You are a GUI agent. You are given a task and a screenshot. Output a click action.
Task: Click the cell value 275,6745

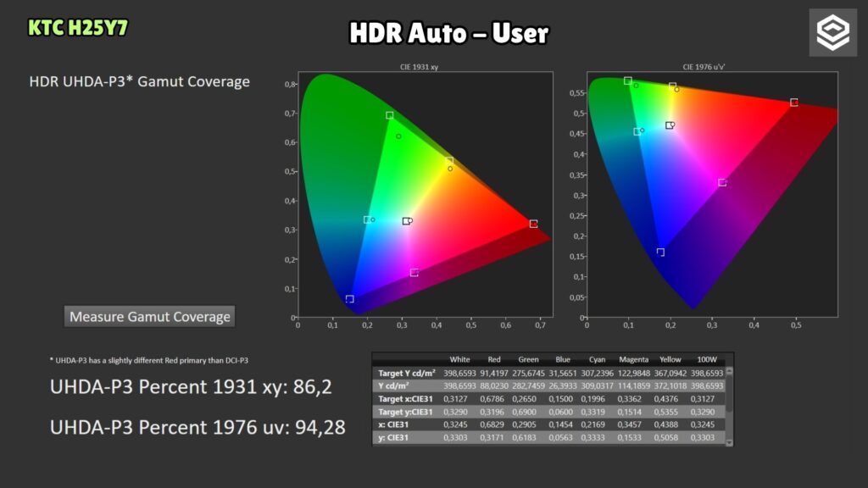528,373
